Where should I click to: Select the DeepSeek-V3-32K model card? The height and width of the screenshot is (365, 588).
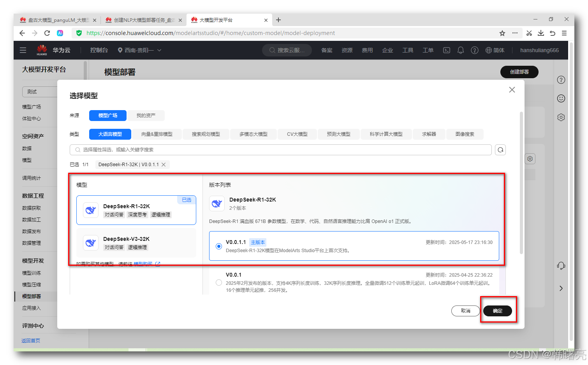(136, 243)
